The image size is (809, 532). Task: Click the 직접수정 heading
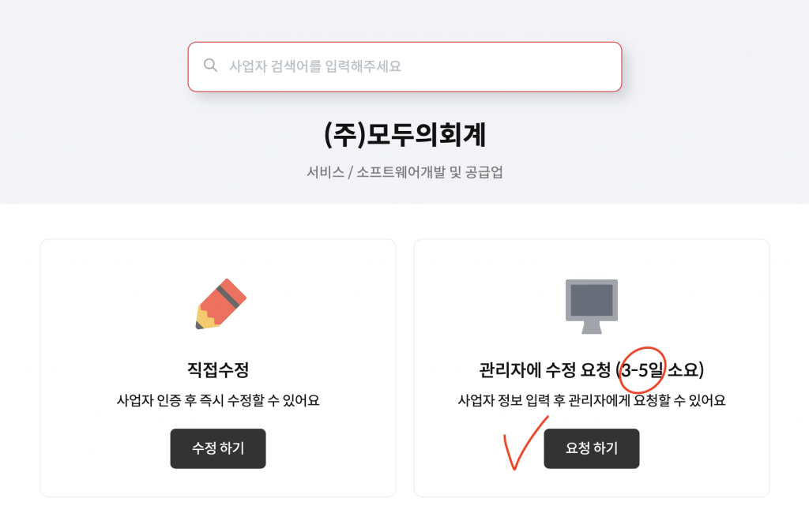coord(218,369)
